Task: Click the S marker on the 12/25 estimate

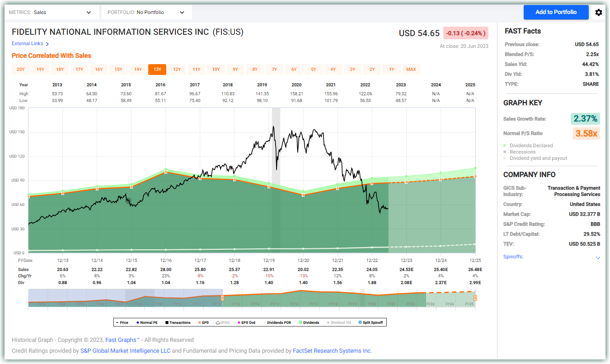Action: tap(475, 177)
